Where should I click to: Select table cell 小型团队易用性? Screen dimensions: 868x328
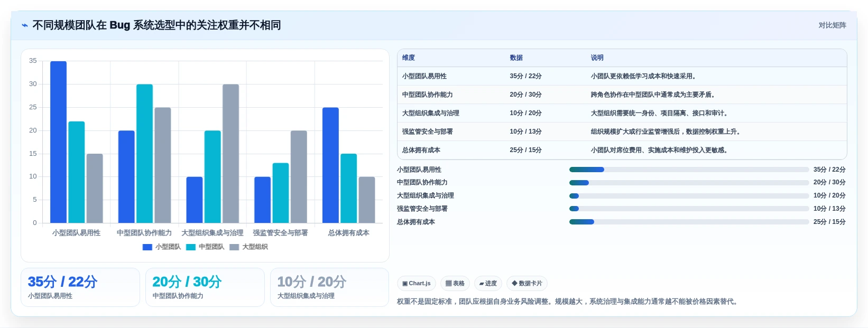pyautogui.click(x=424, y=77)
